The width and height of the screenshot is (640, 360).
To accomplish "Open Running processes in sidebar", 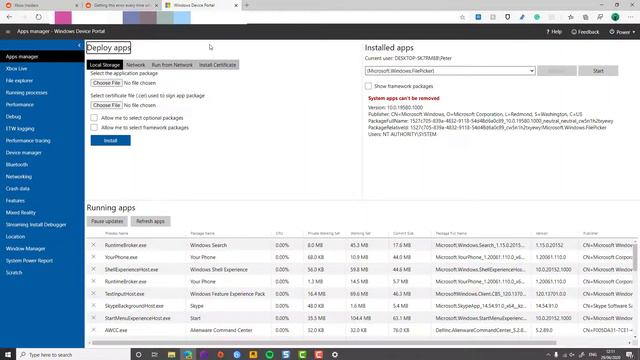I will coord(27,93).
